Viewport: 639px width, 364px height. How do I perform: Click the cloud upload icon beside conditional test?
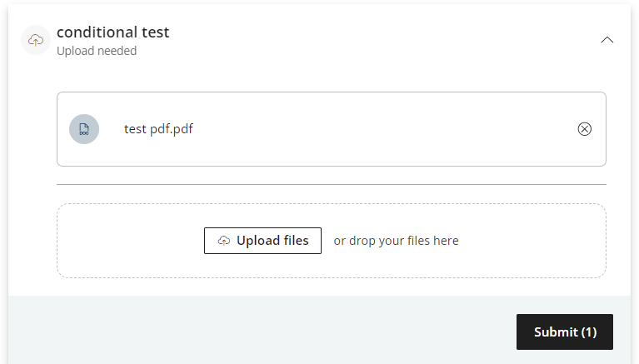click(36, 40)
